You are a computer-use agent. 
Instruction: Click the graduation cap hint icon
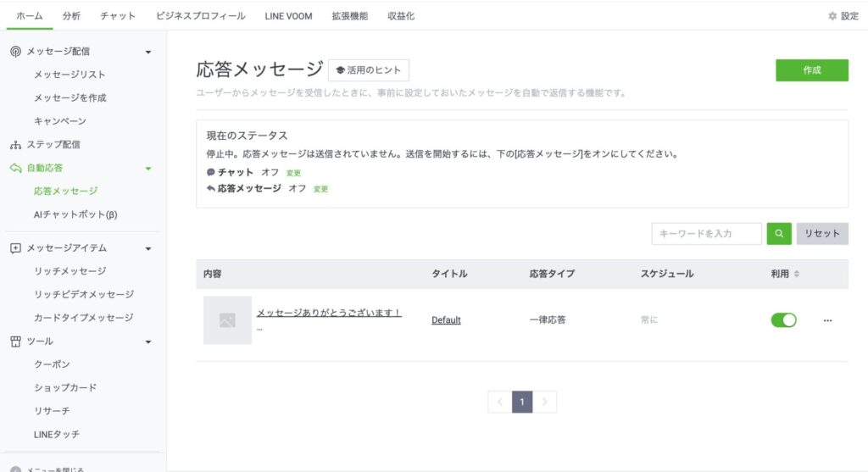point(341,70)
